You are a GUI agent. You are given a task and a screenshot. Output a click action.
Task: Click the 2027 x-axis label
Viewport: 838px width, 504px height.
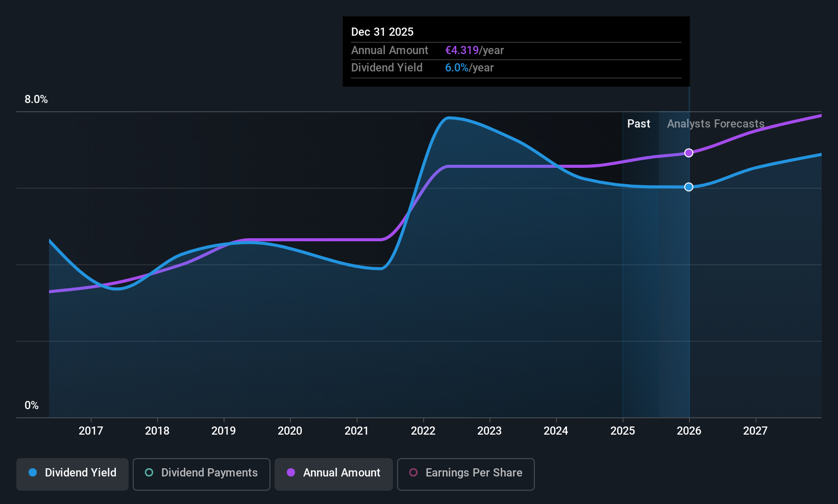(755, 431)
